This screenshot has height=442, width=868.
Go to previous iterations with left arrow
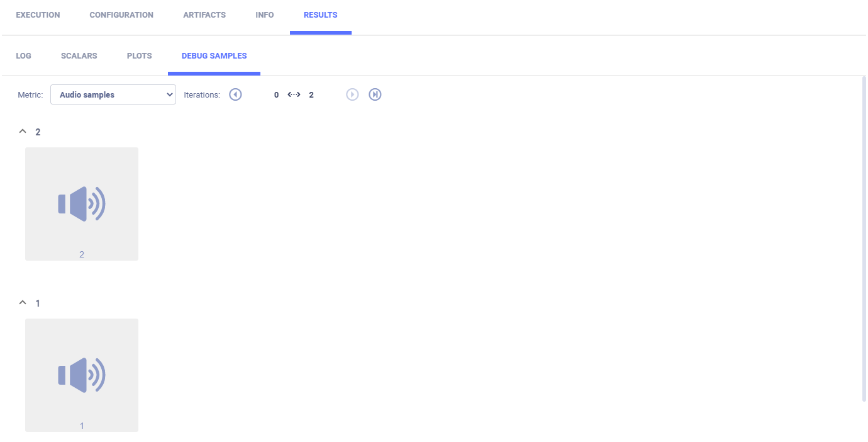(x=235, y=94)
